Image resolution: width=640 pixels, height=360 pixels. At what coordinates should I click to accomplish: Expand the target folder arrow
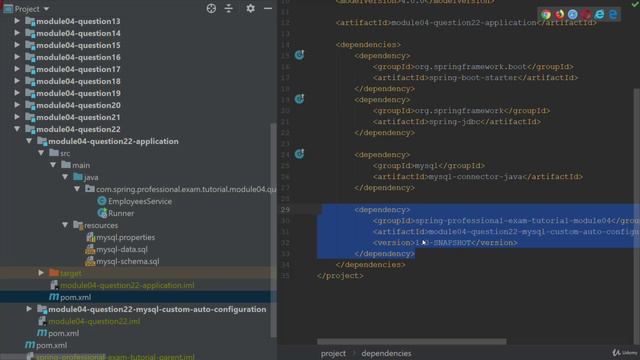click(x=41, y=273)
